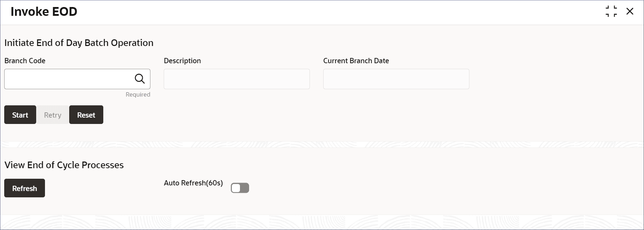The width and height of the screenshot is (644, 230).
Task: Click the Branch Code field label
Action: tap(25, 61)
